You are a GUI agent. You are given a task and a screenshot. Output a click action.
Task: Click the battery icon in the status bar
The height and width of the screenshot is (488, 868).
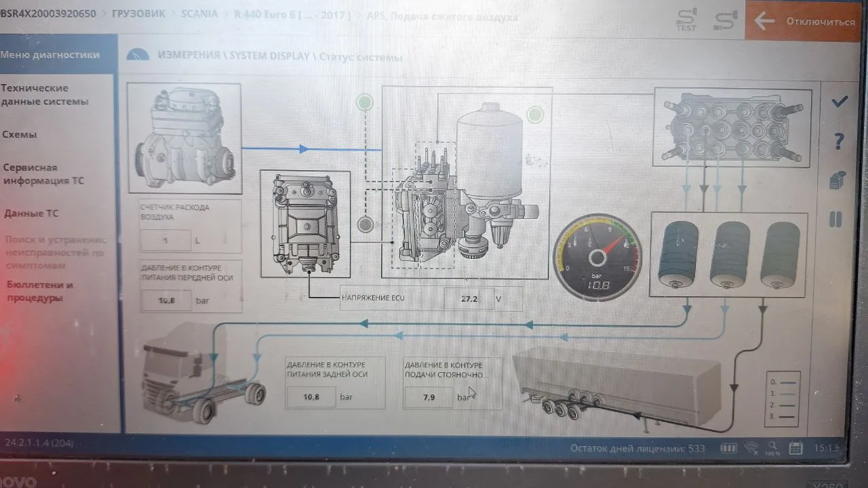[728, 448]
